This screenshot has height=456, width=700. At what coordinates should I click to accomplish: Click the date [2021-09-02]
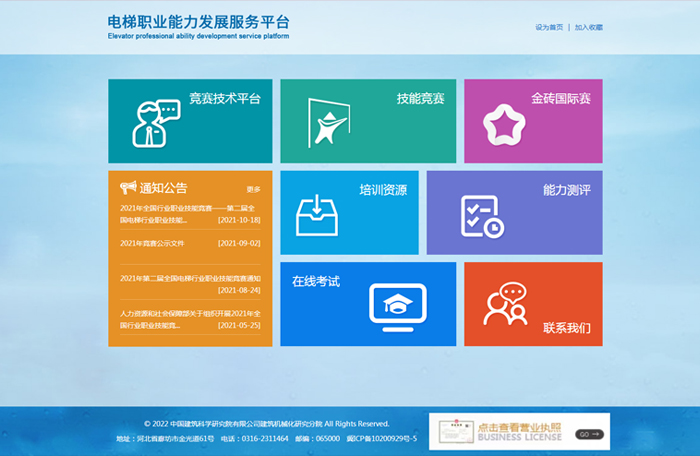(x=239, y=243)
